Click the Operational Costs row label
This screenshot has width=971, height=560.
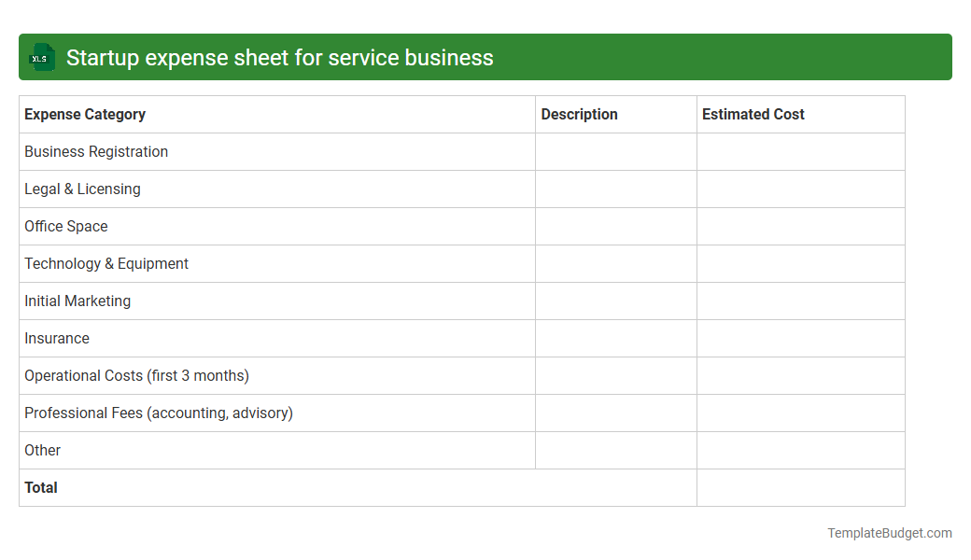coord(136,375)
